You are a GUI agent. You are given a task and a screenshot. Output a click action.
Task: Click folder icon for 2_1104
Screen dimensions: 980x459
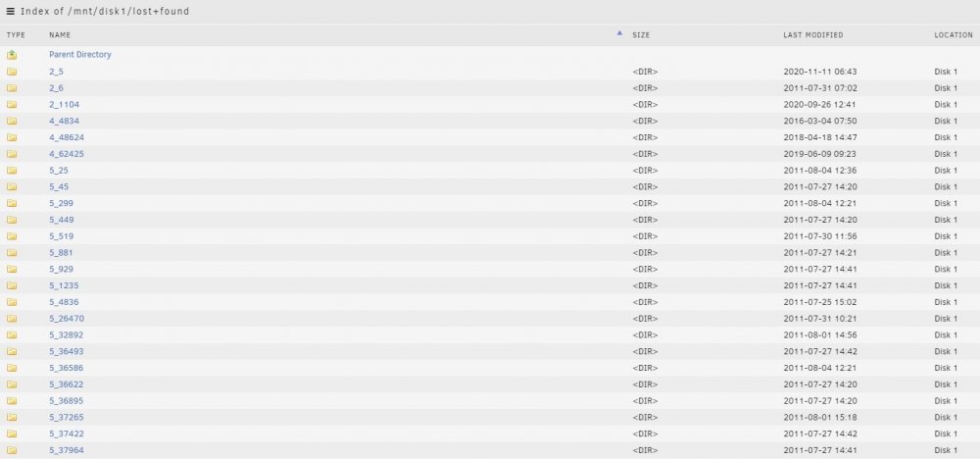coord(12,104)
